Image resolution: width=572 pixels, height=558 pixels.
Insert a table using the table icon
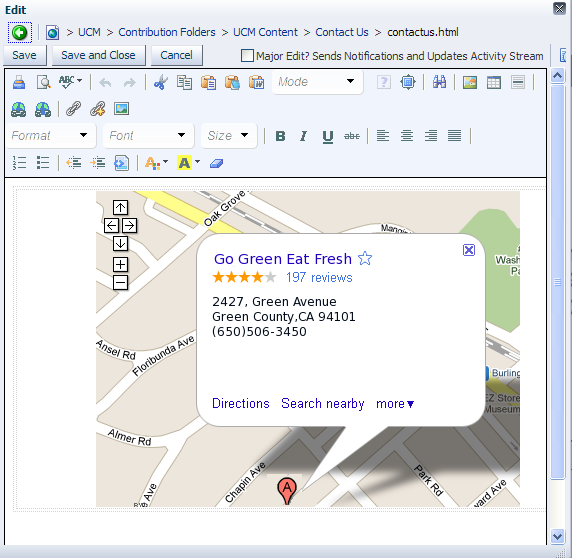(x=494, y=82)
